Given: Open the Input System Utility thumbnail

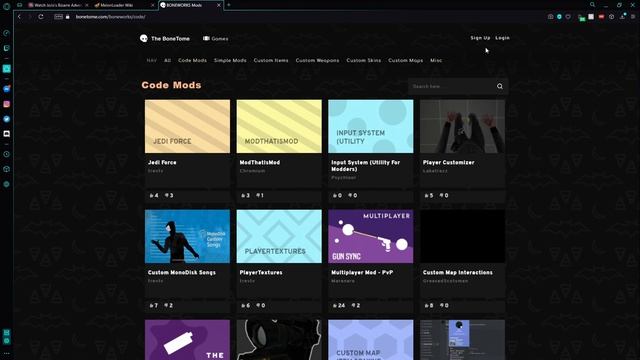Looking at the screenshot, I should coord(371,127).
